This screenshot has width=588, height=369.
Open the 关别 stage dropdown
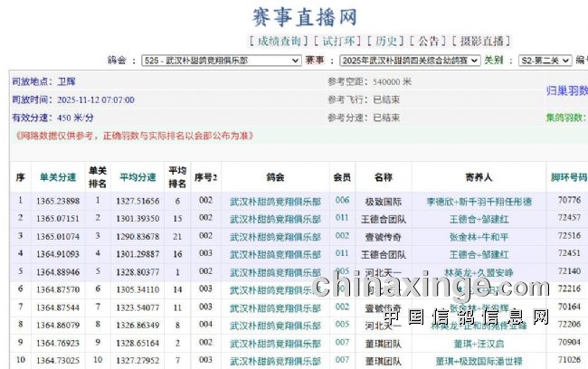tap(544, 61)
